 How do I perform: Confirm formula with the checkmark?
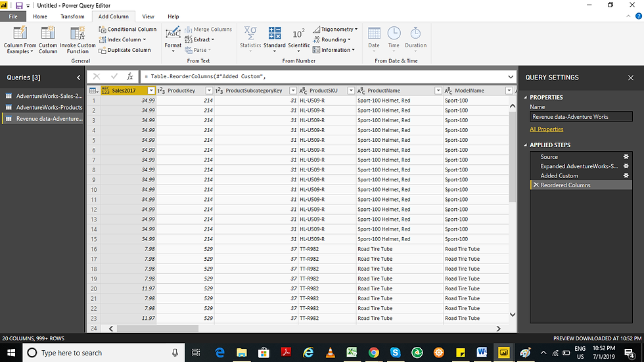(114, 76)
